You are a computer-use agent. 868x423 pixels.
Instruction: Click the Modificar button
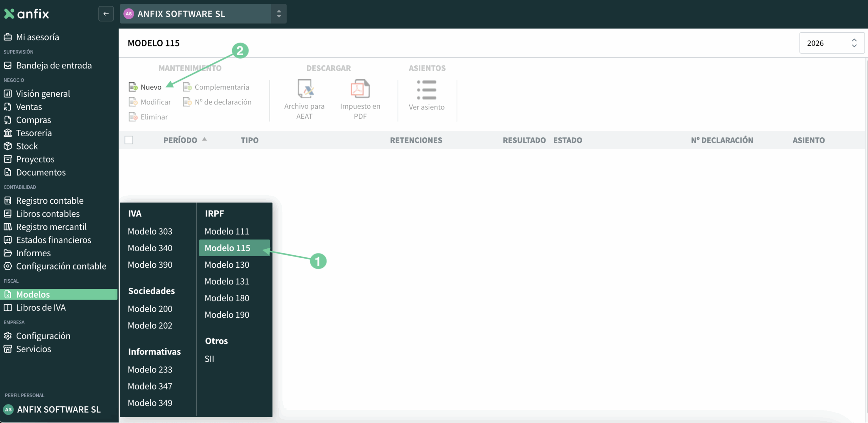point(150,102)
